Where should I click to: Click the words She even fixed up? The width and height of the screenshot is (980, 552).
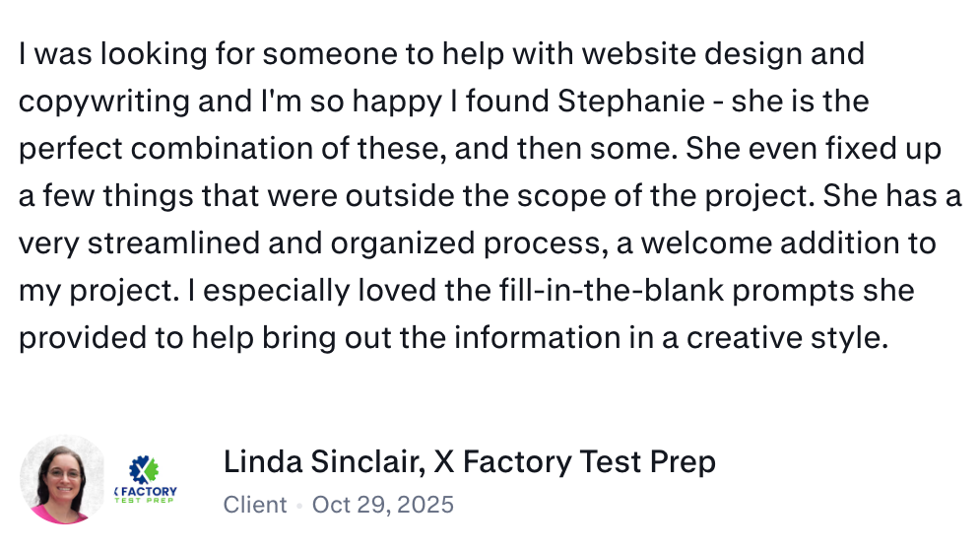click(814, 150)
